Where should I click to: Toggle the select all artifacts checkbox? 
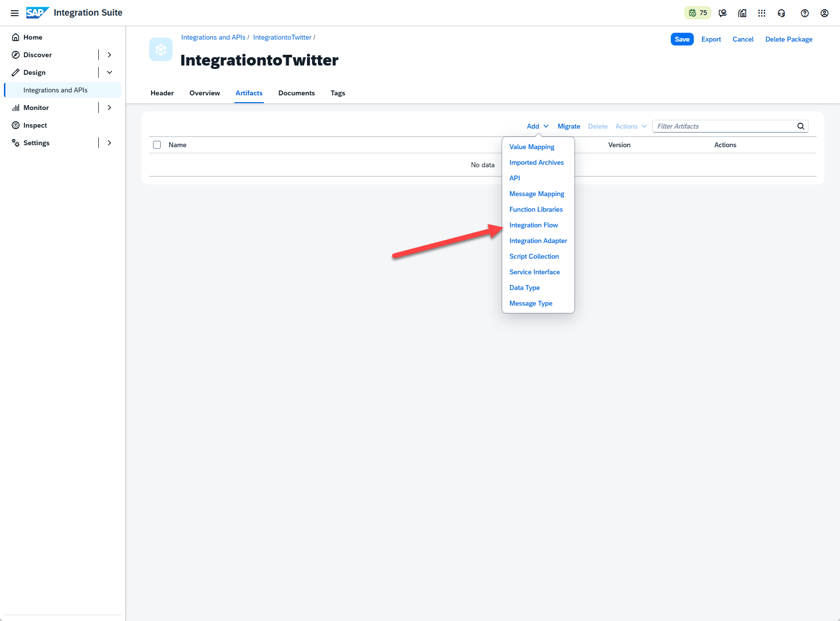click(157, 145)
